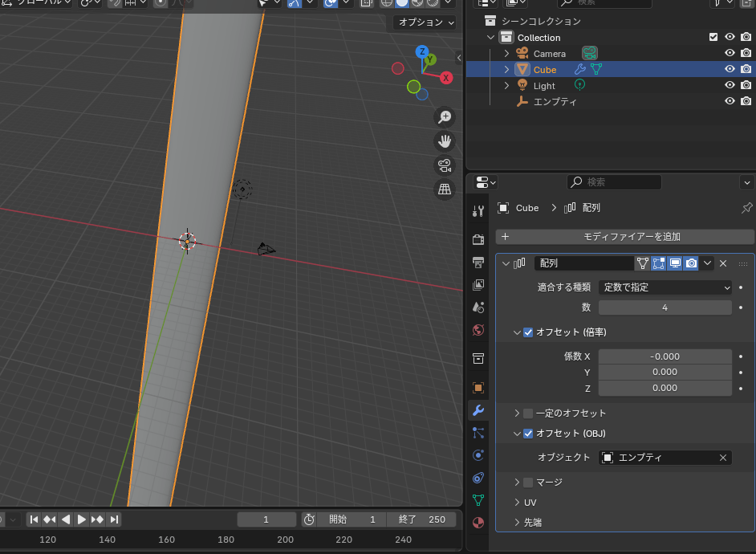
Task: Uncheck the オフセット (OBJ) checkbox
Action: point(528,434)
